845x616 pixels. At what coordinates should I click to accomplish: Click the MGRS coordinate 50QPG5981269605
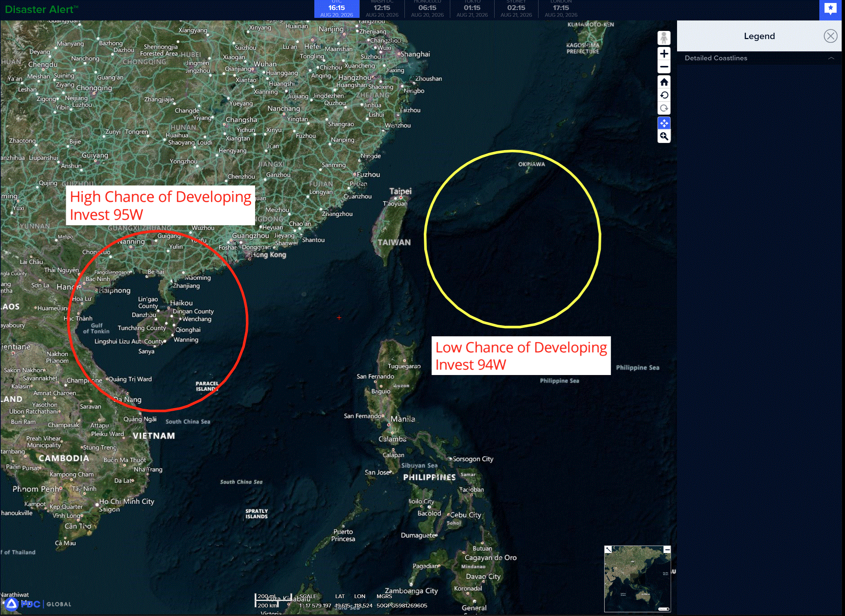pos(401,606)
